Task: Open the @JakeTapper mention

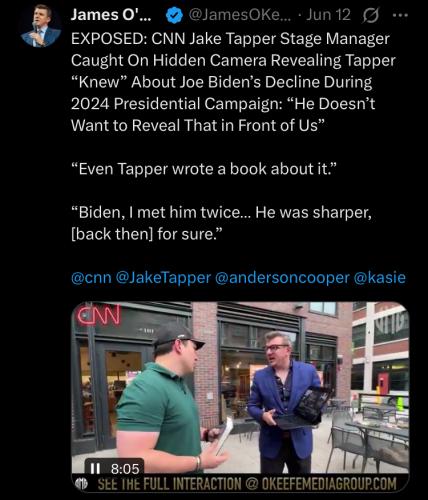Action: 163,278
